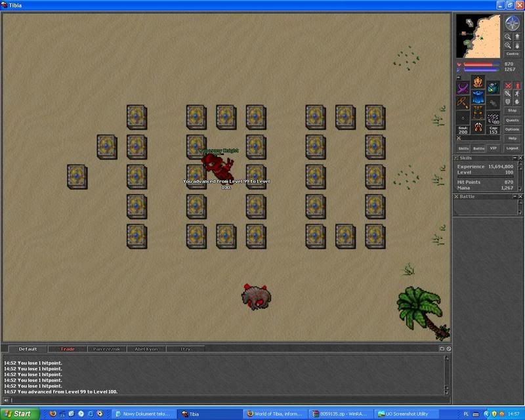Collapse the inventory panel minimize button

tap(459, 77)
